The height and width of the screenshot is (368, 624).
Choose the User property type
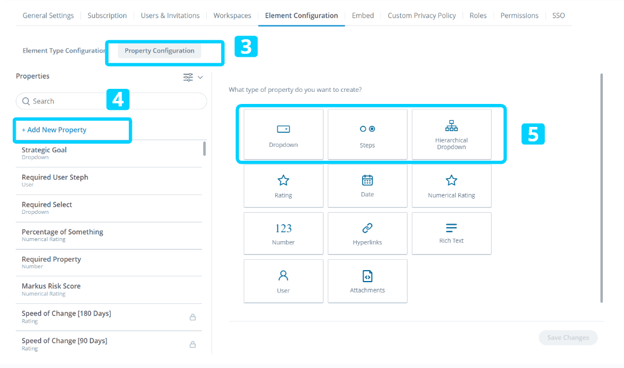(283, 281)
